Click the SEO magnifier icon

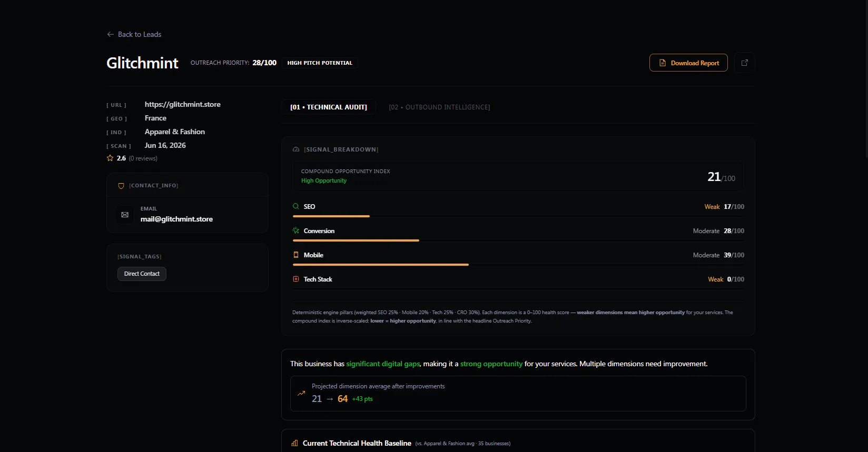click(296, 206)
